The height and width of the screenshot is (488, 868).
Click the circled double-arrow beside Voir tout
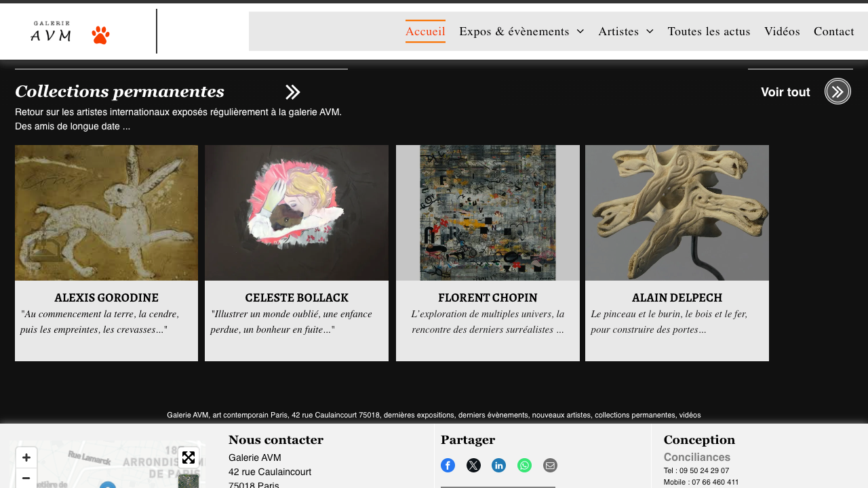(x=837, y=91)
